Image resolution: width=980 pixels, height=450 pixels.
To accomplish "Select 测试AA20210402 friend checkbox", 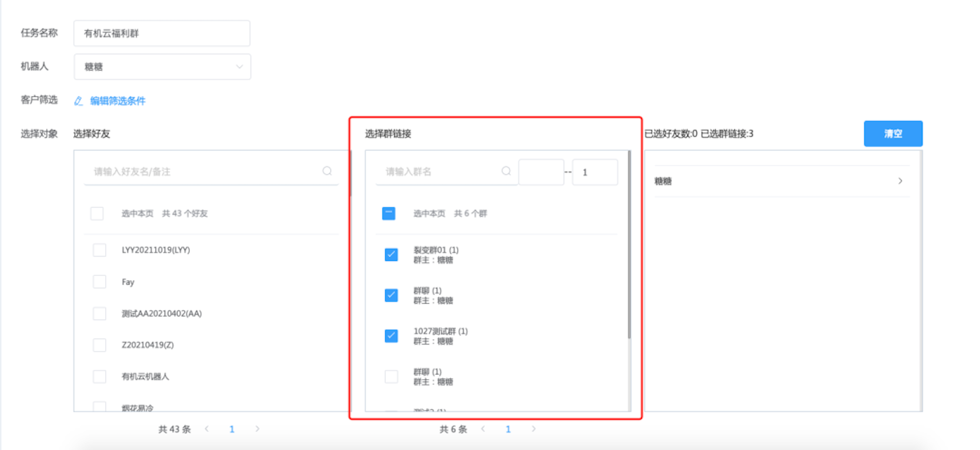I will (99, 313).
